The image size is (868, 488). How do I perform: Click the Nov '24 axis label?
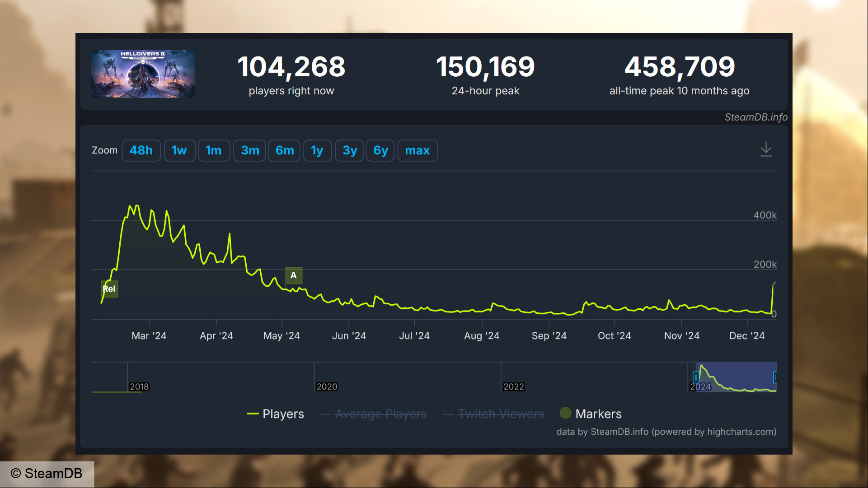681,336
